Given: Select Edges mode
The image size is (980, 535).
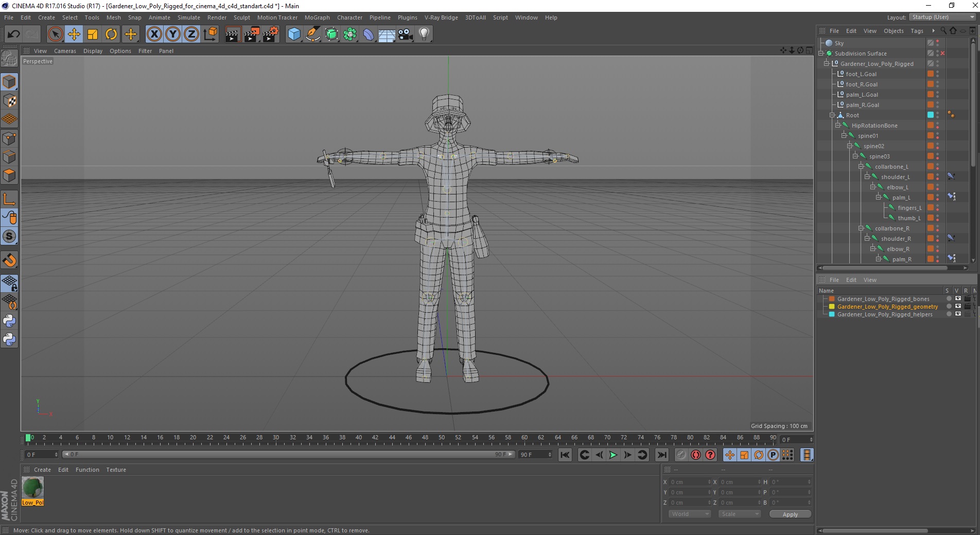Looking at the screenshot, I should pyautogui.click(x=9, y=156).
